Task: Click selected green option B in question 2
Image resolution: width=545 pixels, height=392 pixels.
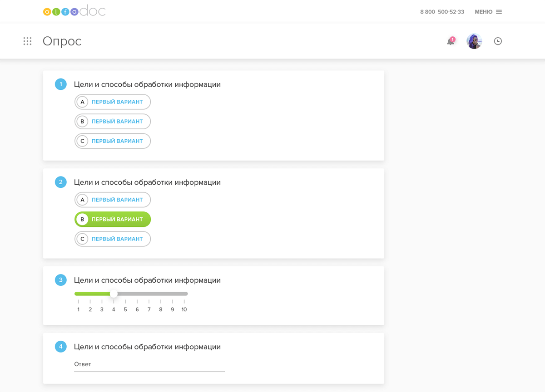Action: pos(113,220)
